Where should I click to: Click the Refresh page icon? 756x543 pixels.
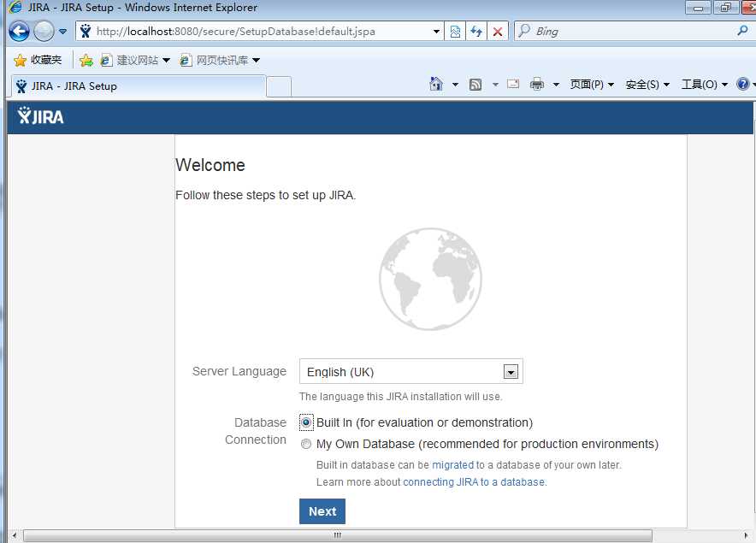pos(476,32)
